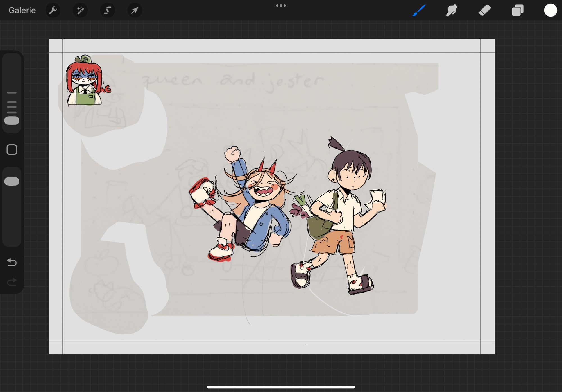Undo the last stroke

tap(12, 262)
